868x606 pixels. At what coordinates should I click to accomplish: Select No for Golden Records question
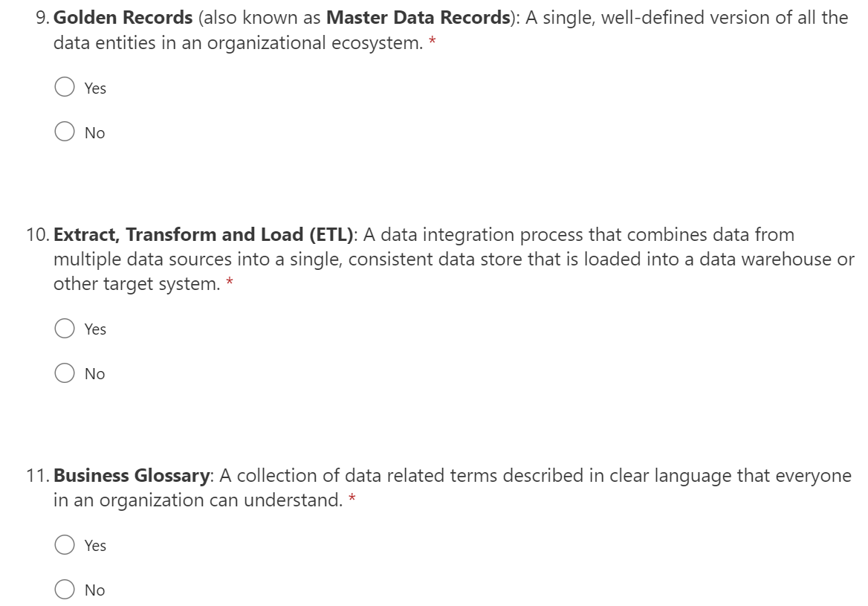click(x=65, y=132)
